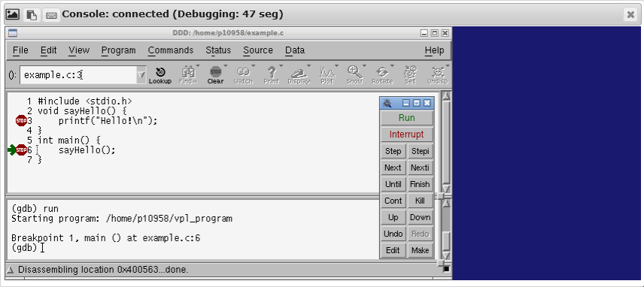This screenshot has width=644, height=287.
Task: Click the Stepi button
Action: tap(420, 151)
